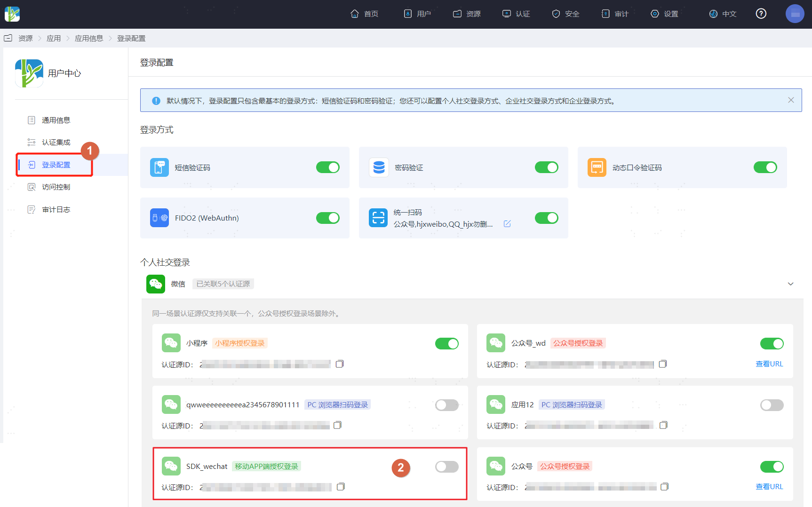Image resolution: width=812 pixels, height=507 pixels.
Task: Click the FIDO2 fingerprint icon
Action: click(x=159, y=218)
